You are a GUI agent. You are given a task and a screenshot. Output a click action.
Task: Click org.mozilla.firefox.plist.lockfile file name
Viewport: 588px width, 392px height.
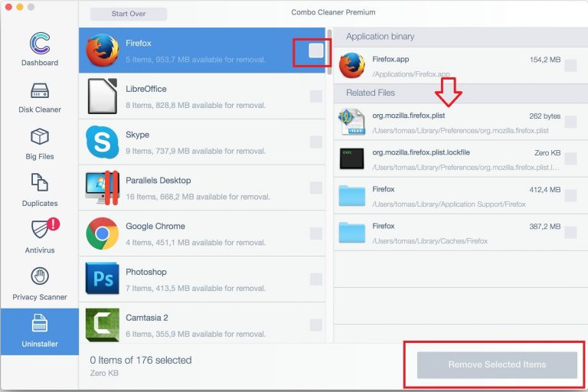(x=421, y=152)
